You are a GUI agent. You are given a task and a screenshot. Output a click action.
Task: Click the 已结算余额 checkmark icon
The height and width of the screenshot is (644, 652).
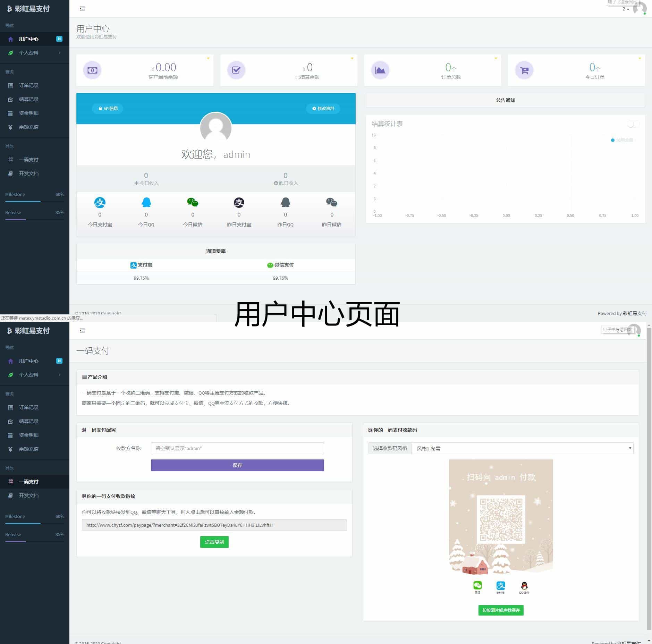tap(236, 70)
